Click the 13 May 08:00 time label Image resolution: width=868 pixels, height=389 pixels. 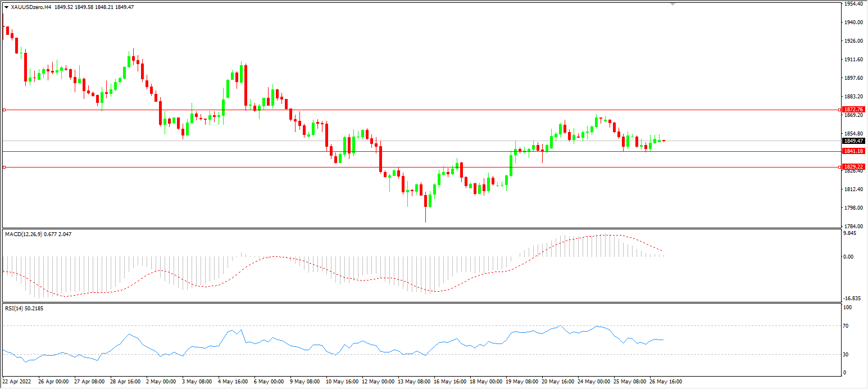tap(413, 382)
